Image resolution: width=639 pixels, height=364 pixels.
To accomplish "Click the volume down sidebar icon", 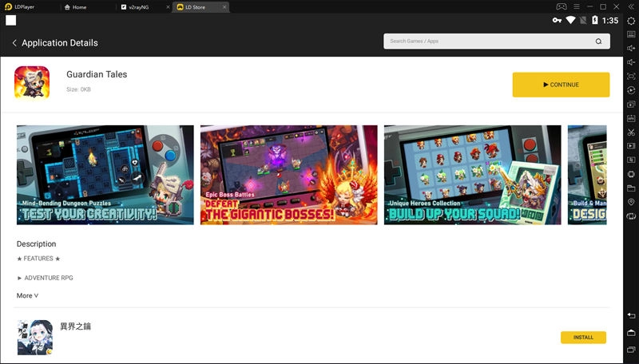I will pos(631,62).
